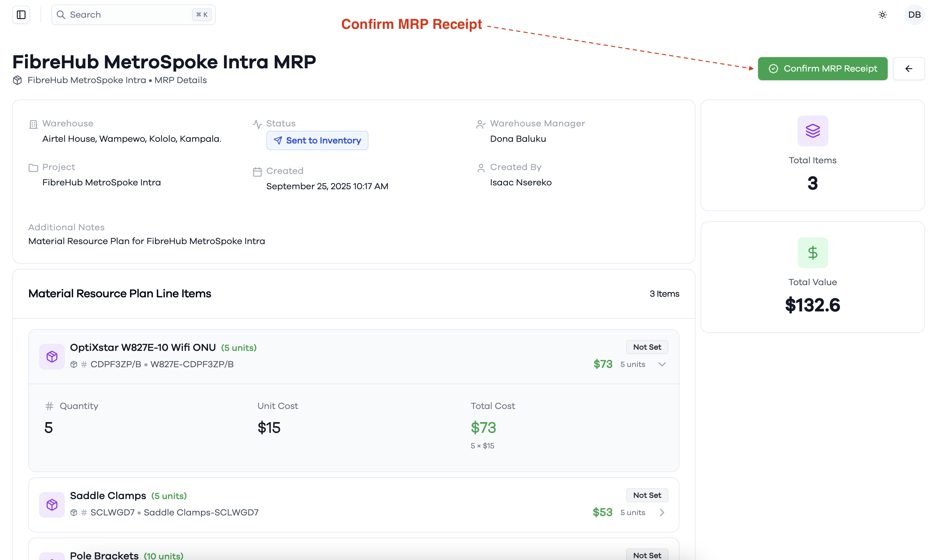
Task: Click 'SCLWGD7 • Saddle Clamps-SCLWGD7' SKU text
Action: pyautogui.click(x=174, y=513)
